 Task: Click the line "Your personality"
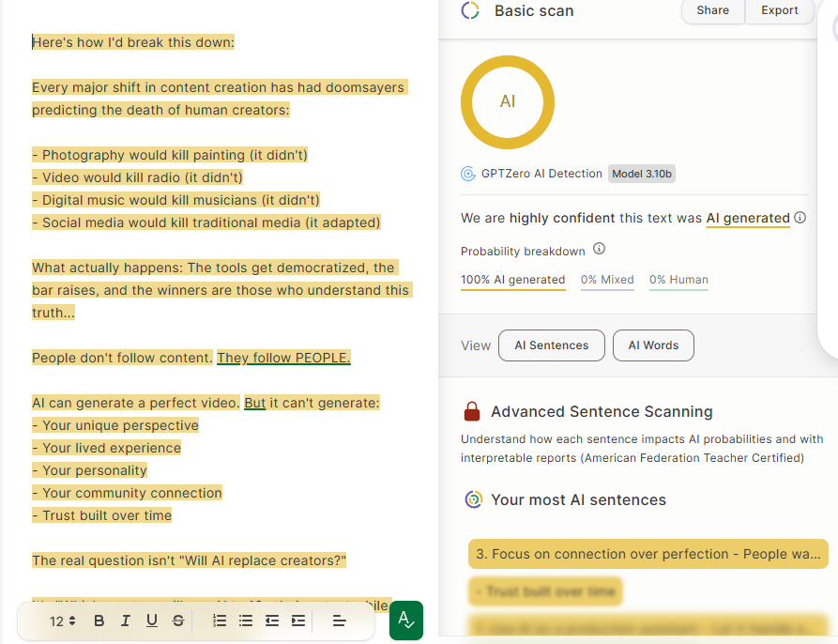(x=90, y=470)
